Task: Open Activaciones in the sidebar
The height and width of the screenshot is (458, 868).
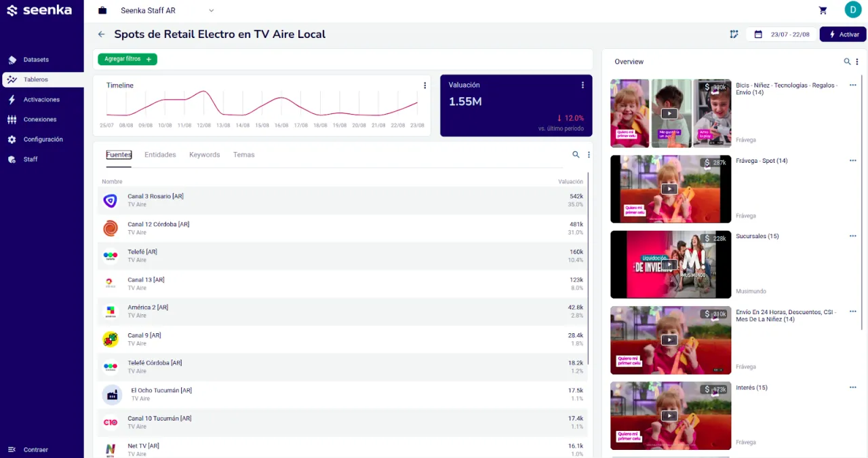Action: [x=42, y=100]
